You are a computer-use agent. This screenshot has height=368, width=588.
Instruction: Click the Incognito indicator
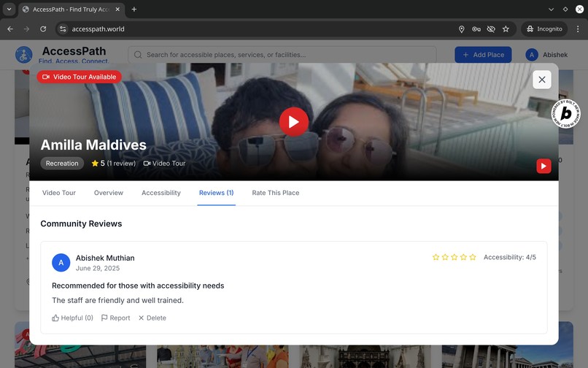click(x=544, y=29)
